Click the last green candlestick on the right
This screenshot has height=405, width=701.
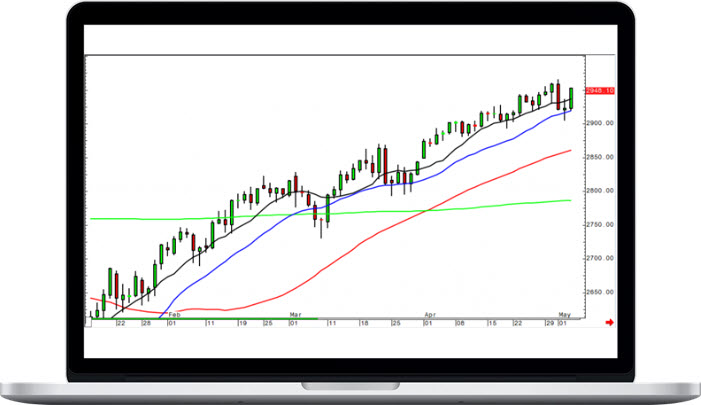571,98
